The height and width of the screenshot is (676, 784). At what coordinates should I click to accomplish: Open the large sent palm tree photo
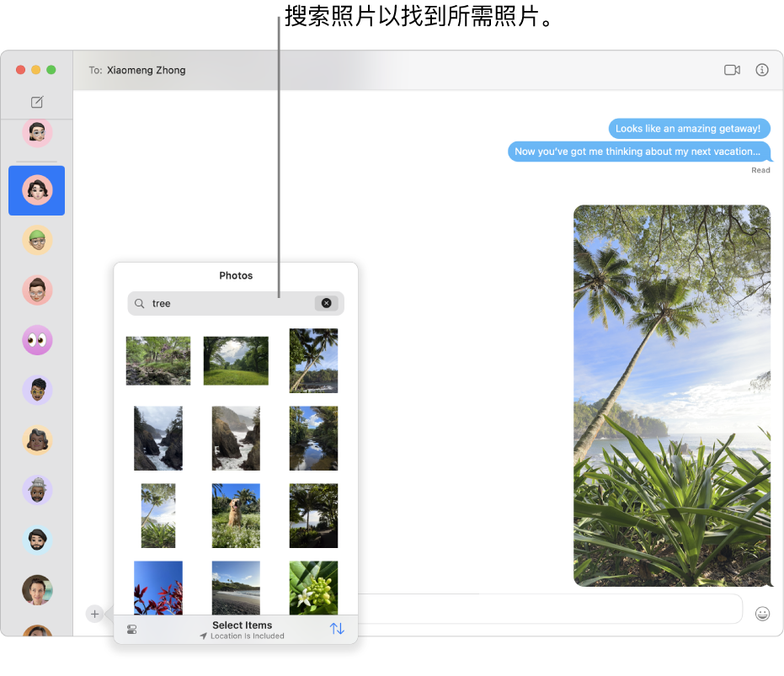pyautogui.click(x=671, y=396)
